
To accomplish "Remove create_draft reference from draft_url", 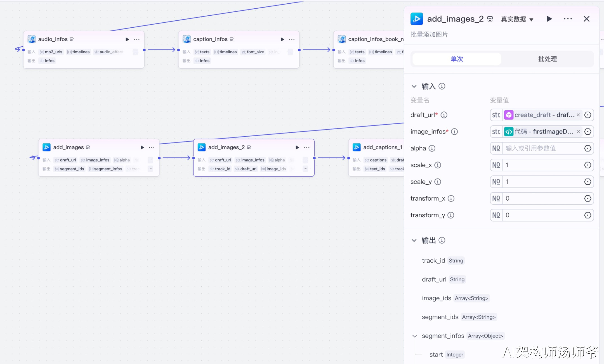I will (x=578, y=115).
